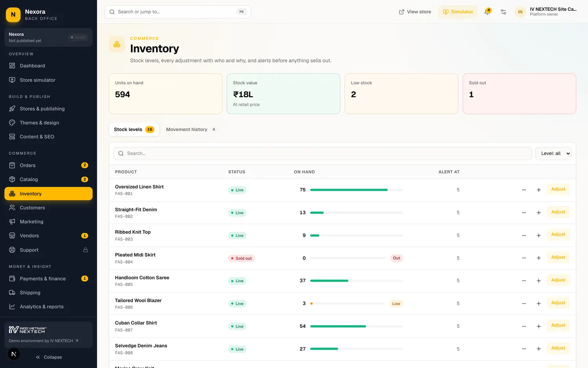Open Payments & finance page

[49, 279]
